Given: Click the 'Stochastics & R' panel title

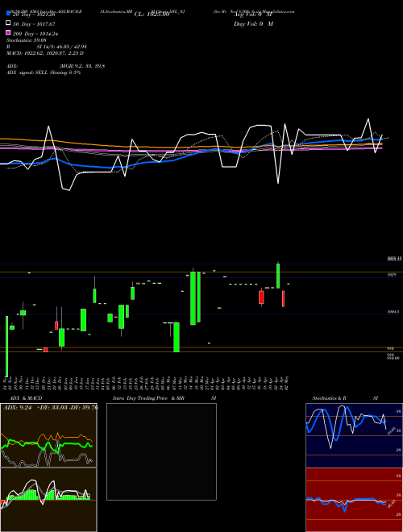Looking at the screenshot, I should point(329,398).
